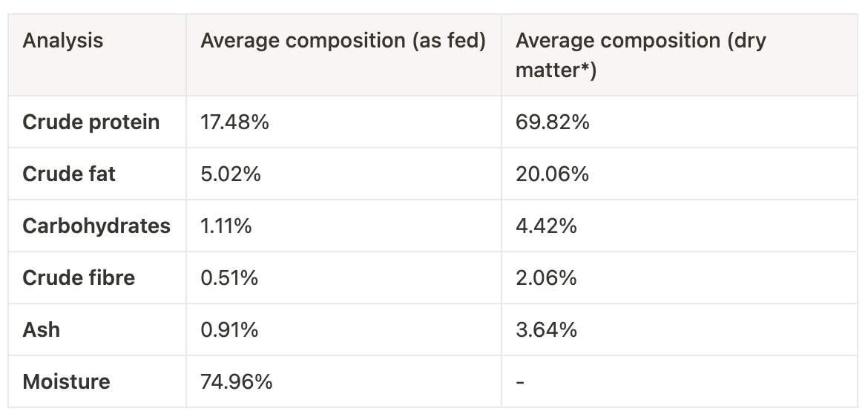
Task: Select the 4.42% dry matter cell
Action: (x=547, y=226)
